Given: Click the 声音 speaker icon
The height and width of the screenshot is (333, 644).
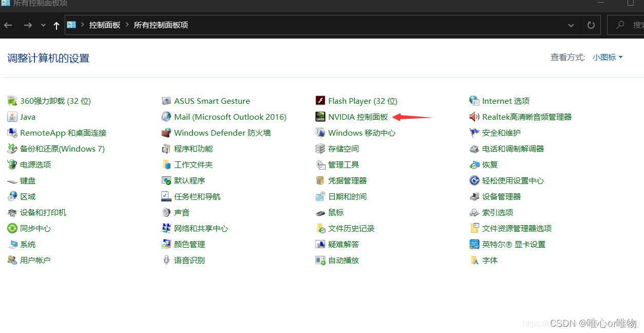Looking at the screenshot, I should [166, 212].
